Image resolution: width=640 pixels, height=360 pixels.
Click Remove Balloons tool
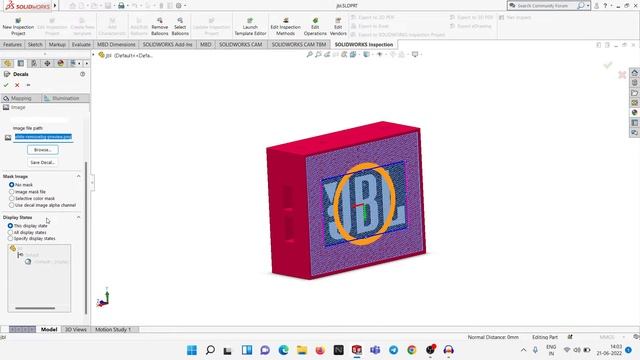160,27
